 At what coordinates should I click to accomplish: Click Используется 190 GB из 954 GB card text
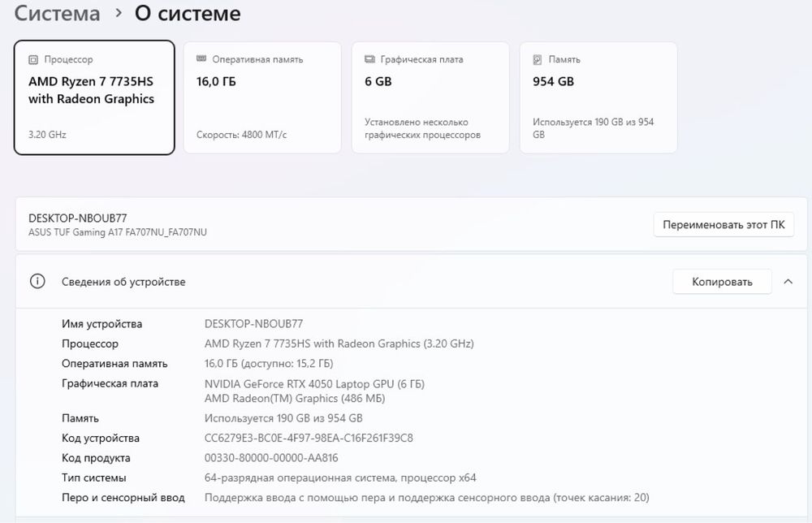click(594, 128)
